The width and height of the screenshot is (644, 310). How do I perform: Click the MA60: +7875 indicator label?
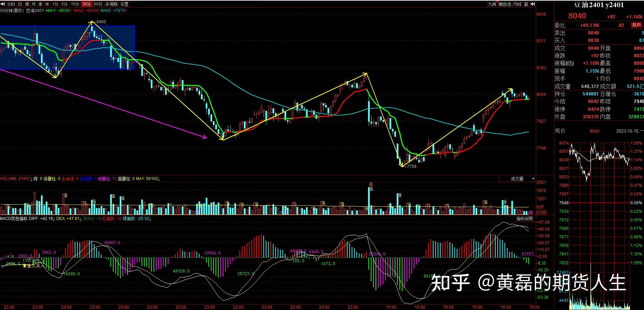pyautogui.click(x=114, y=11)
